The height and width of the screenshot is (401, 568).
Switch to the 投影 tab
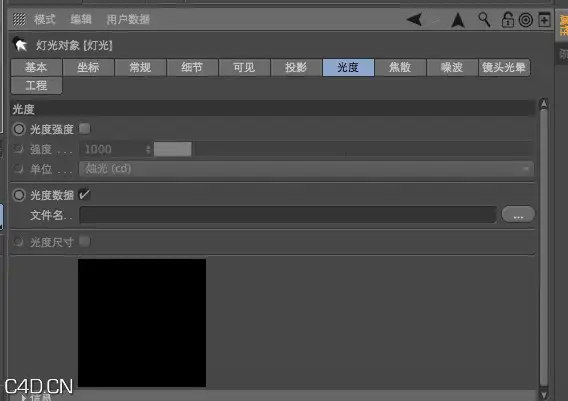coord(296,67)
